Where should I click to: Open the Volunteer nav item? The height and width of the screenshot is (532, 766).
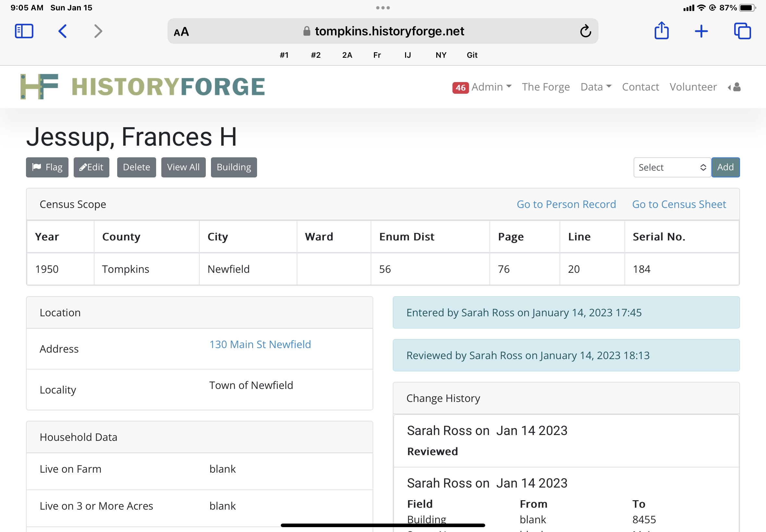click(x=693, y=87)
